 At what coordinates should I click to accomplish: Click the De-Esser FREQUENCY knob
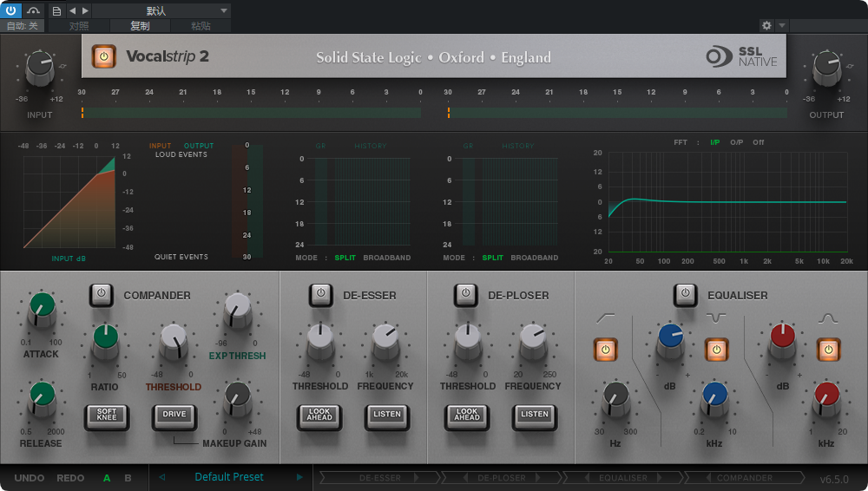385,340
